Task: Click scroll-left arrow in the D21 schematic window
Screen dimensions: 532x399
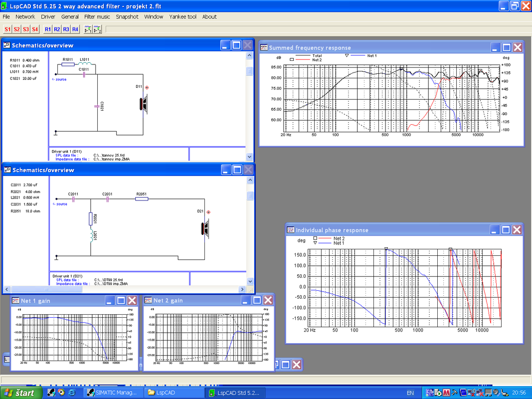Action: point(7,289)
